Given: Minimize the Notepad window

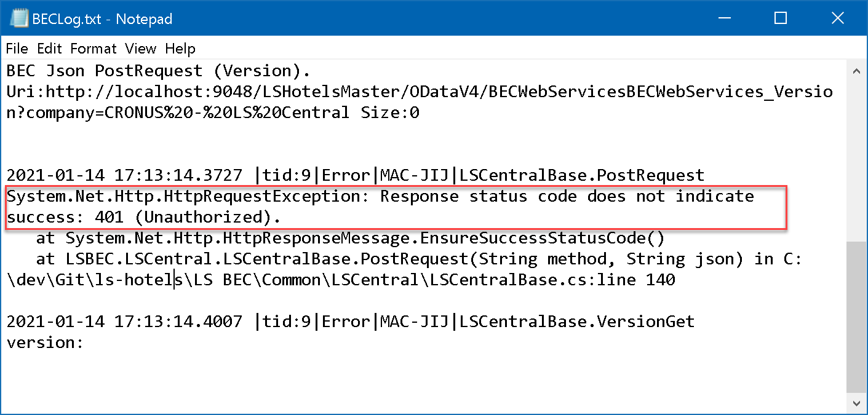Looking at the screenshot, I should pos(723,18).
